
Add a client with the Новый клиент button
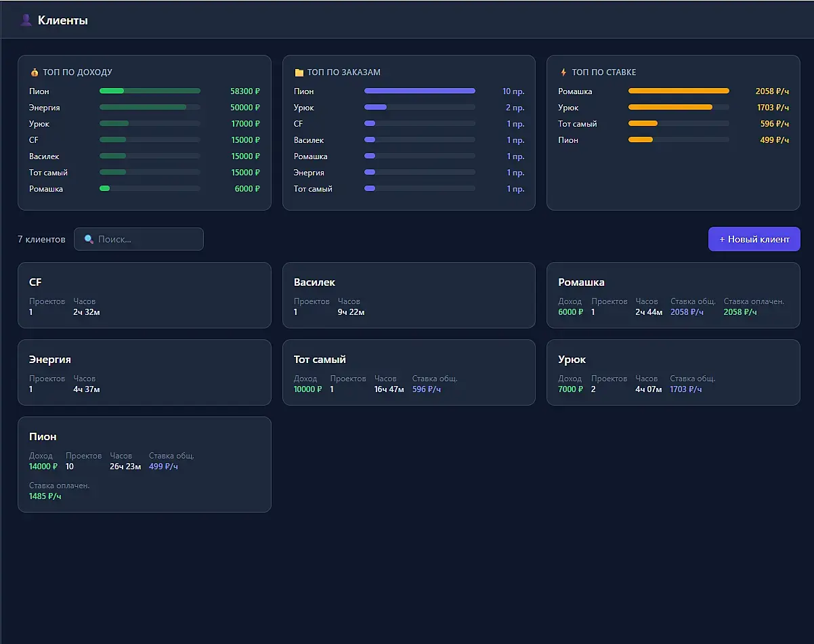coord(754,239)
